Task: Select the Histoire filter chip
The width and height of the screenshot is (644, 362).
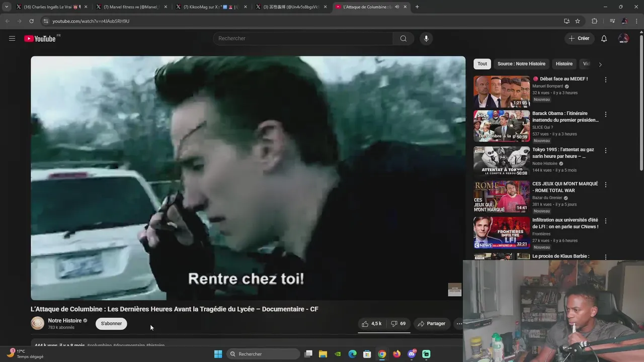Action: [x=564, y=64]
